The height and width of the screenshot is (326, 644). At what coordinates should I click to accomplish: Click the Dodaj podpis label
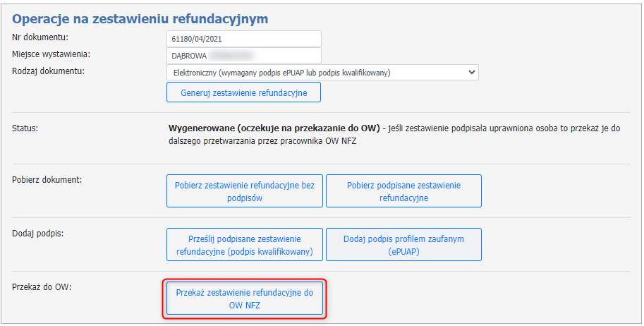(38, 233)
